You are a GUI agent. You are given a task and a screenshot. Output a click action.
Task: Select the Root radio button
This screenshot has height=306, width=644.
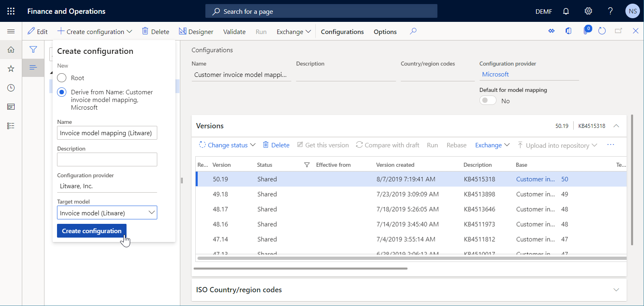(x=62, y=78)
